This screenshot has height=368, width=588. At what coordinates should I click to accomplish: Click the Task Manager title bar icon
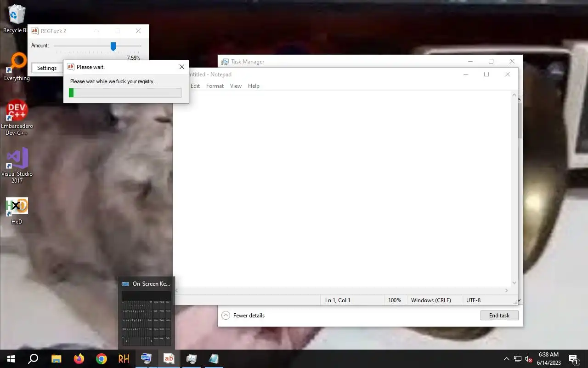[x=225, y=62]
